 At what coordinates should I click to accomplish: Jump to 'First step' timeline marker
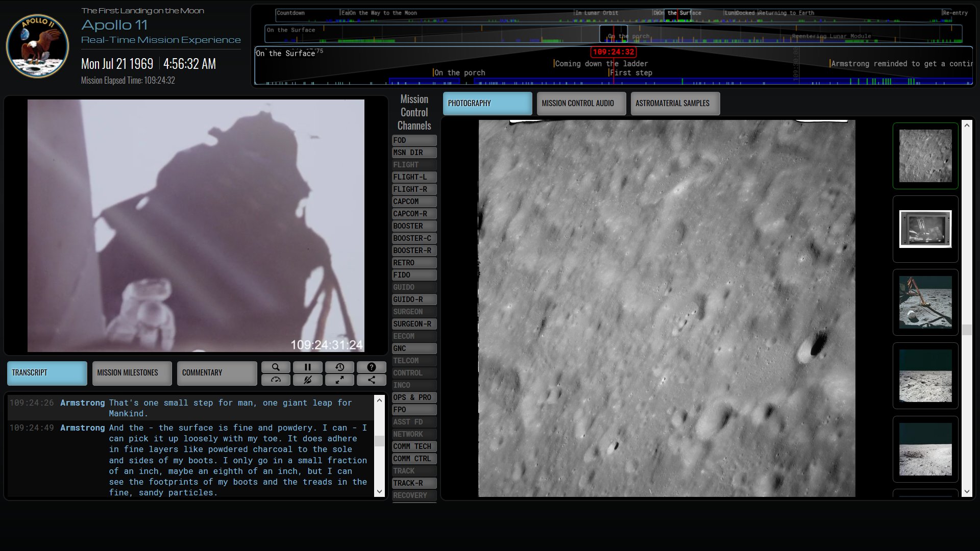pos(631,73)
